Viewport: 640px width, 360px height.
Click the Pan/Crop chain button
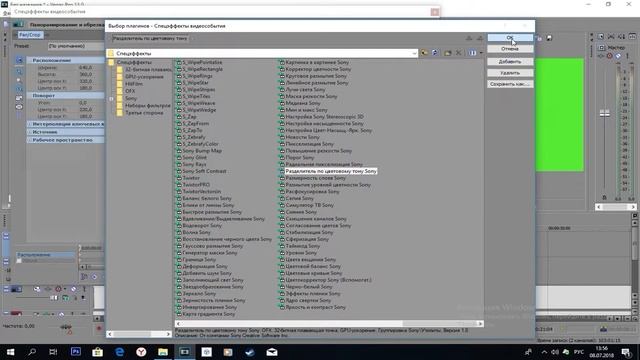(30, 35)
